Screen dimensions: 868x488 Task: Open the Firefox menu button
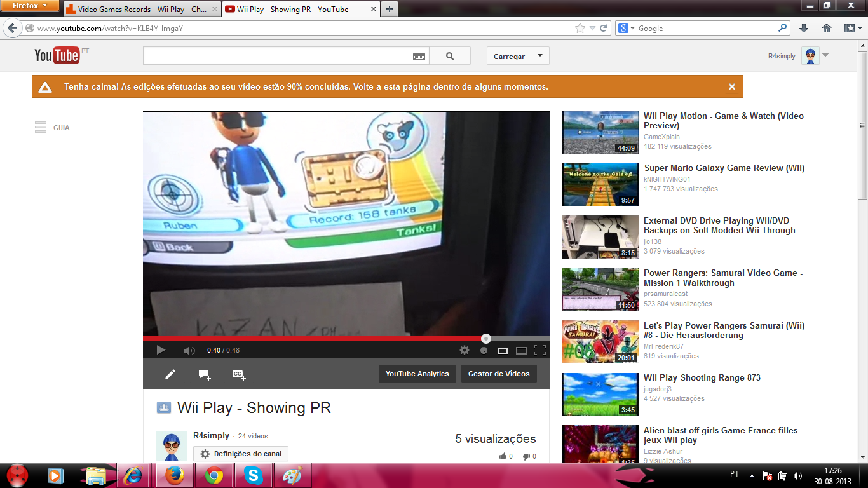30,6
